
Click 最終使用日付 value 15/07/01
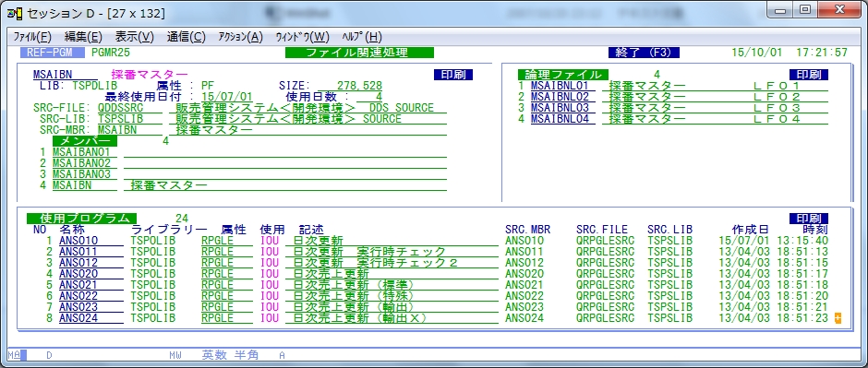[x=227, y=97]
